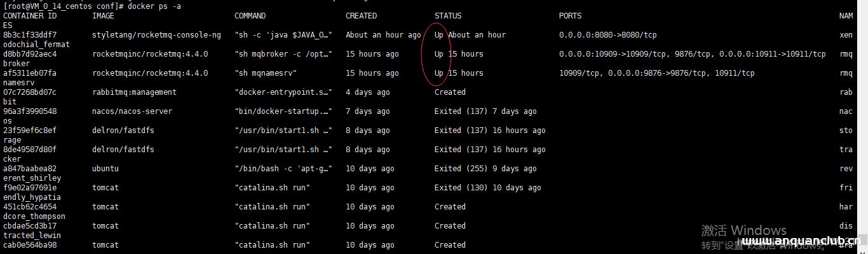The width and height of the screenshot is (868, 254).
Task: Select container ID af5311eb07fa
Action: coord(30,73)
